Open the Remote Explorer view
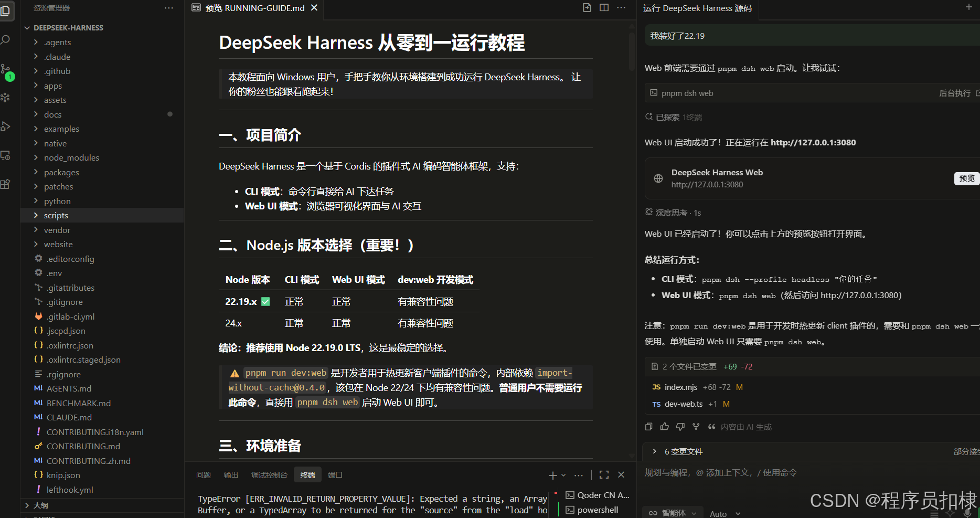980x518 pixels. 5,155
